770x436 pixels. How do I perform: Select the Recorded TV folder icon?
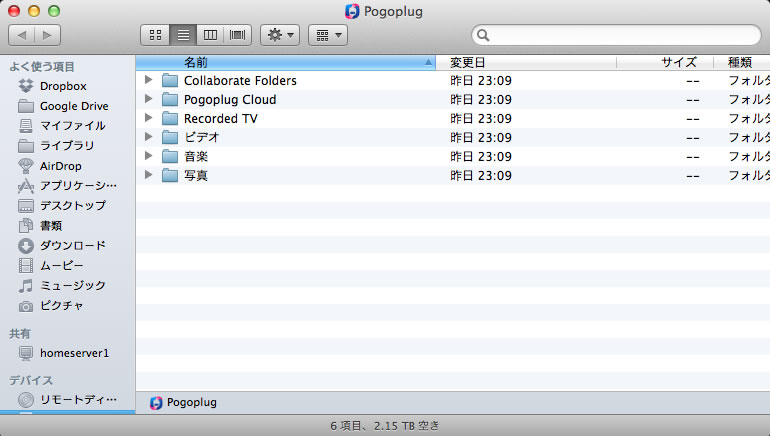[x=170, y=118]
